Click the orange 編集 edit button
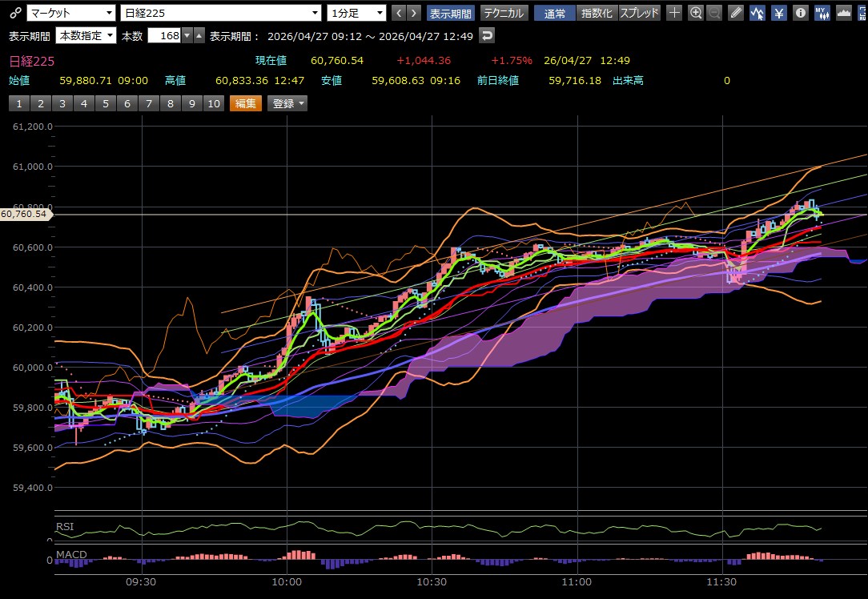 point(245,103)
